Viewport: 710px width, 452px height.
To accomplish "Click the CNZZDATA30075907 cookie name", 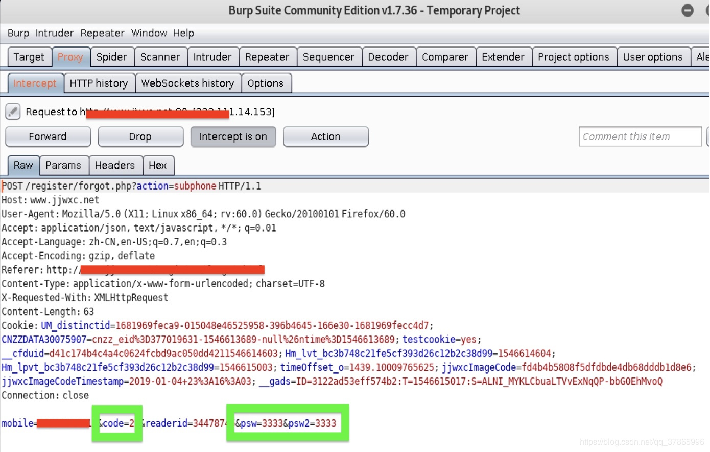I will click(44, 340).
